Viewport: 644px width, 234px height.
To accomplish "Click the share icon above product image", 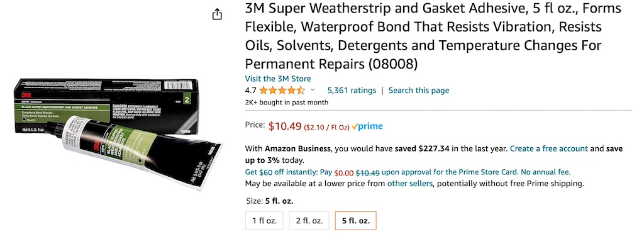I will [217, 14].
